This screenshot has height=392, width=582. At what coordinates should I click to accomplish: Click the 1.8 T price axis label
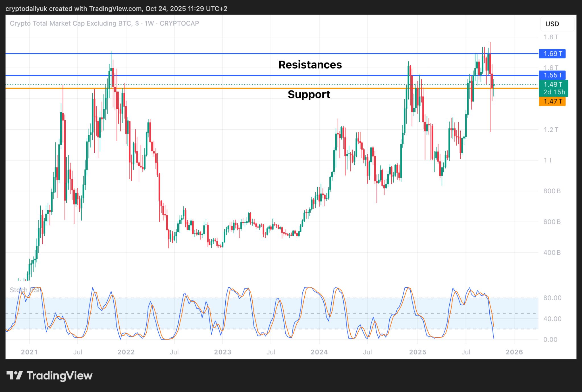pos(551,37)
